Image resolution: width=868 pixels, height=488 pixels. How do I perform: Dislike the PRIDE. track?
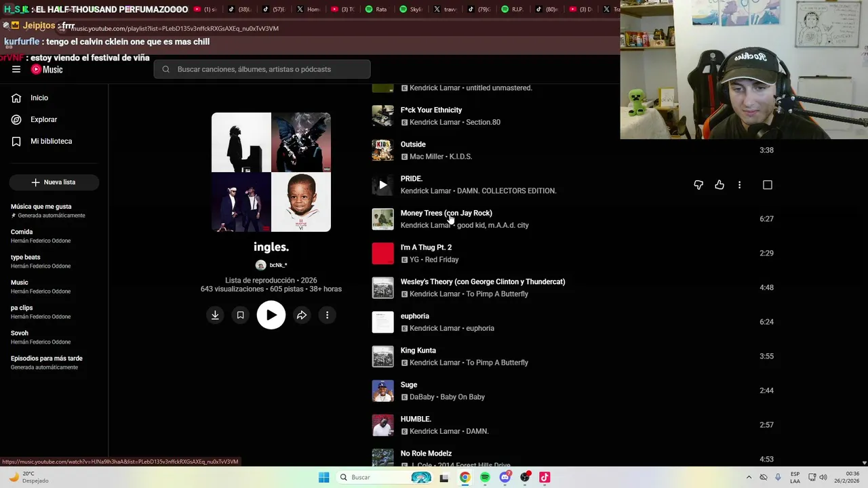pyautogui.click(x=698, y=185)
